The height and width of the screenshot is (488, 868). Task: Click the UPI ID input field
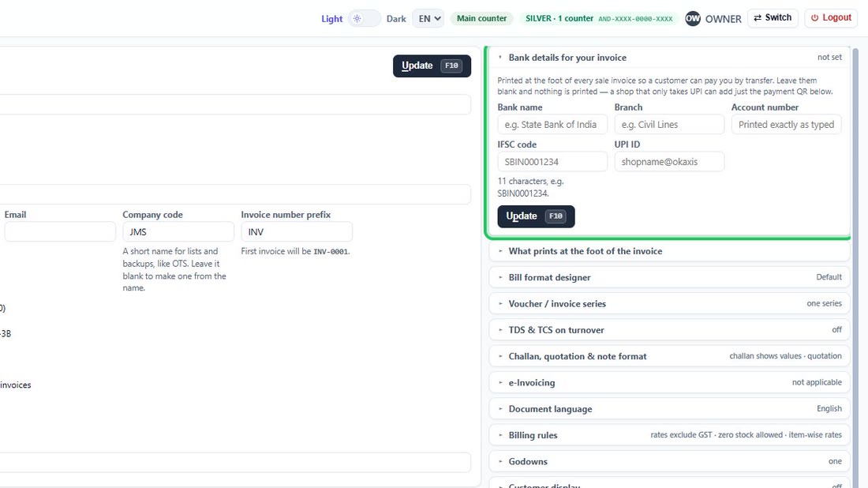tap(669, 162)
